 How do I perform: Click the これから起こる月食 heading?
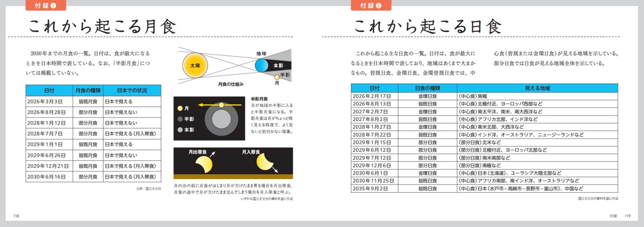102,26
